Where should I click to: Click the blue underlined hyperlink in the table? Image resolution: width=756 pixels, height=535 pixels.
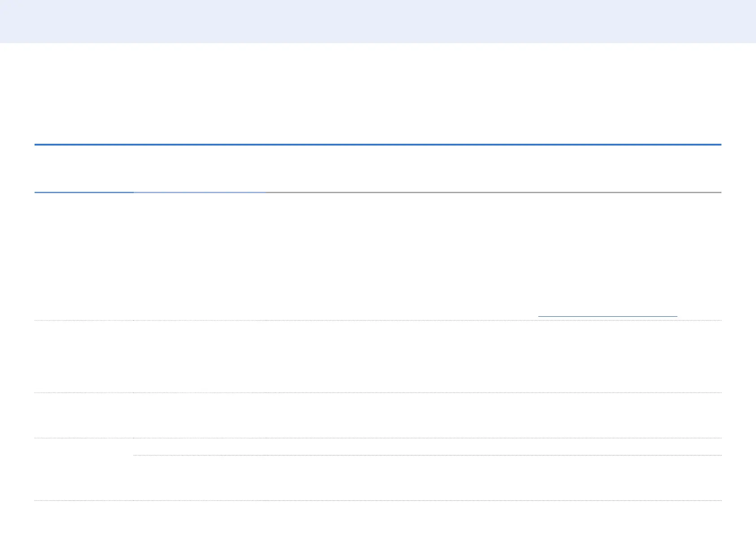pos(607,316)
